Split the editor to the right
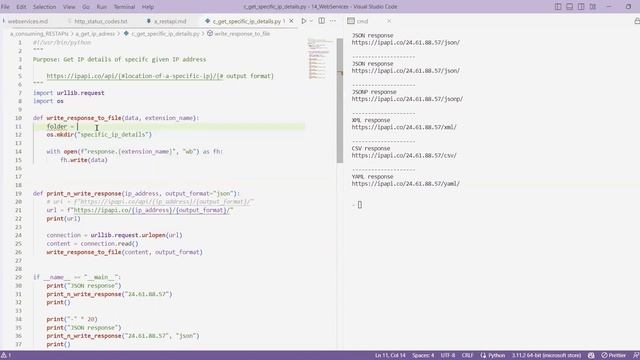Image resolution: width=640 pixels, height=360 pixels. 322,21
